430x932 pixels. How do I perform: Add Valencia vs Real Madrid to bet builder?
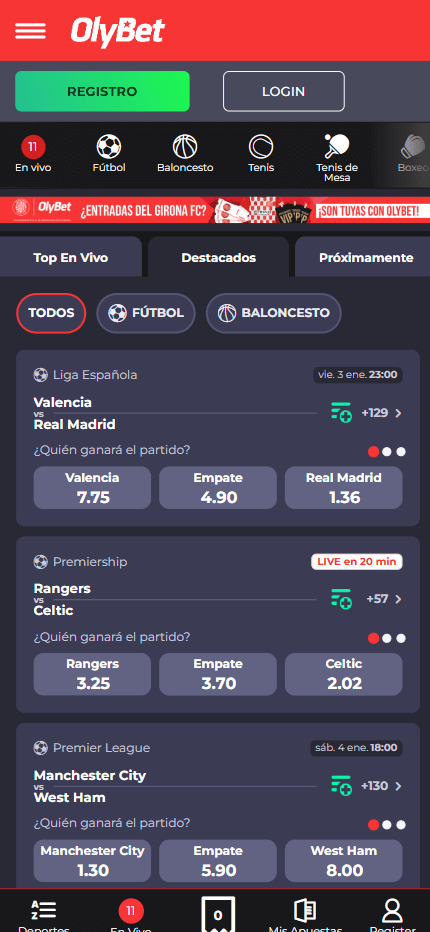tap(341, 413)
